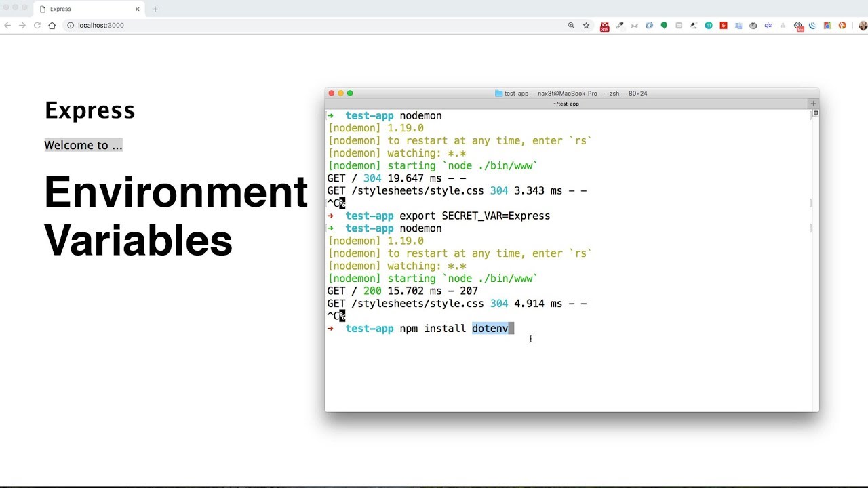The height and width of the screenshot is (488, 868).
Task: View site info for localhost:3000
Action: tap(70, 25)
